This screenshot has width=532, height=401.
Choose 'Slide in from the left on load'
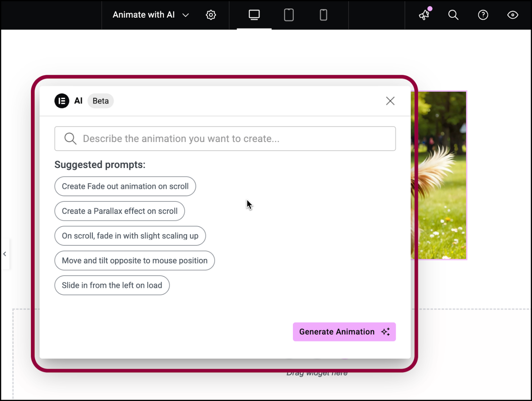click(112, 285)
